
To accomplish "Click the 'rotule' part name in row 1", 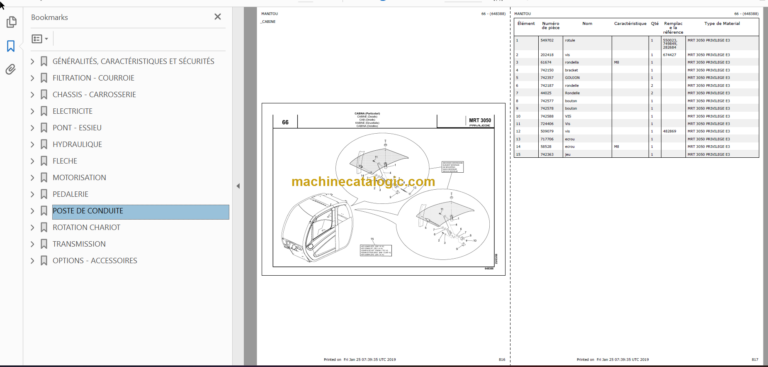I will click(x=570, y=40).
